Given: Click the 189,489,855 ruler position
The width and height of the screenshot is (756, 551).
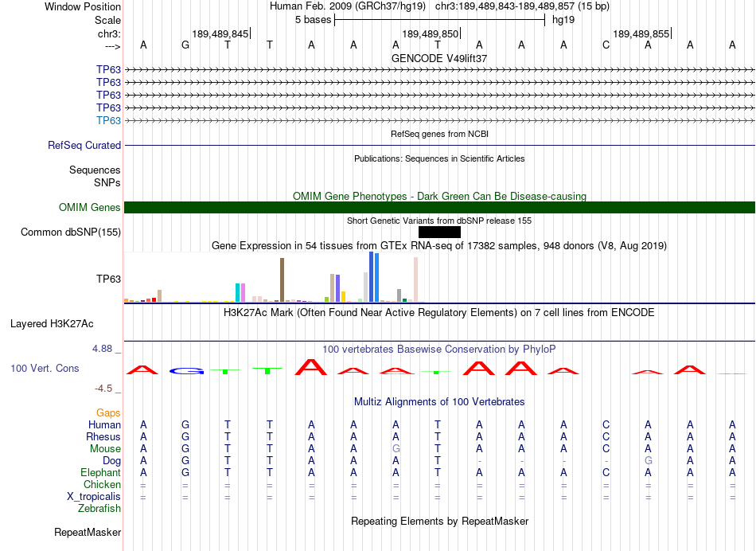Looking at the screenshot, I should 641,33.
